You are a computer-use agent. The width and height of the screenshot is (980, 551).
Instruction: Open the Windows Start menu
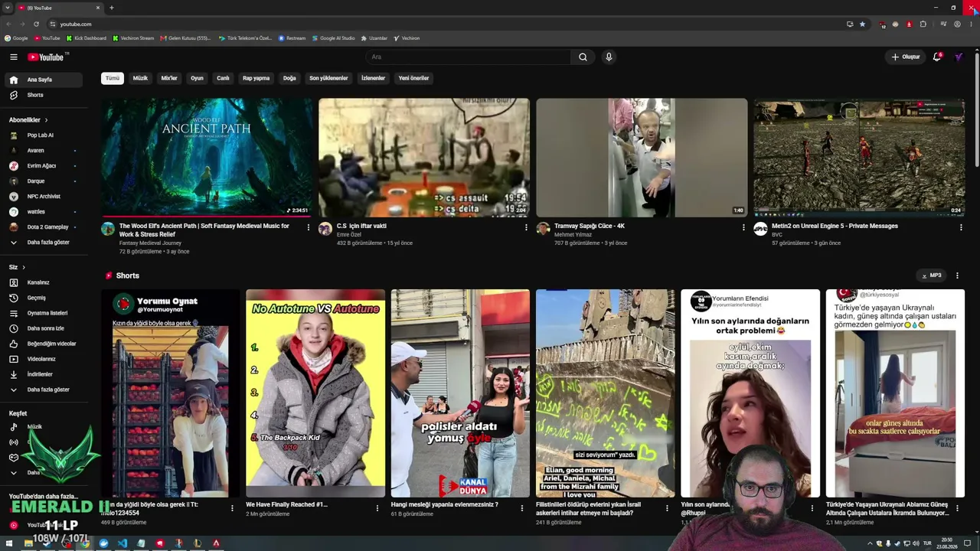point(9,543)
